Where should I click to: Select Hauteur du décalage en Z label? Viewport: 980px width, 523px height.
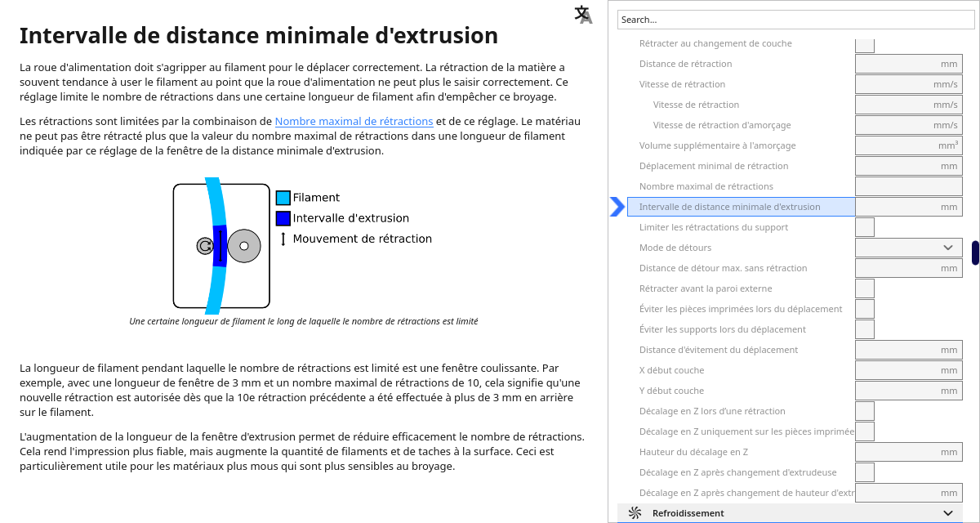click(693, 452)
